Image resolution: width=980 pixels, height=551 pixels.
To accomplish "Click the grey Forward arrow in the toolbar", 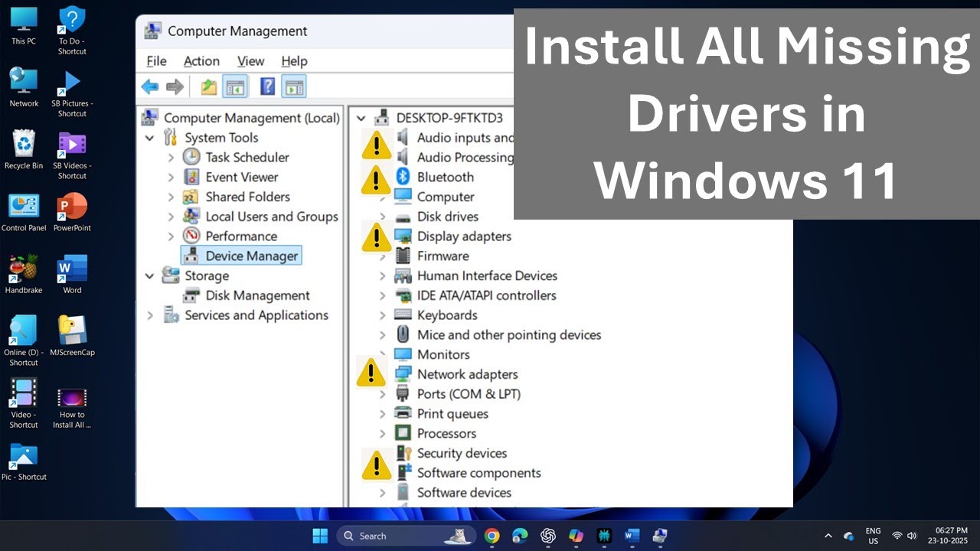I will pos(175,86).
